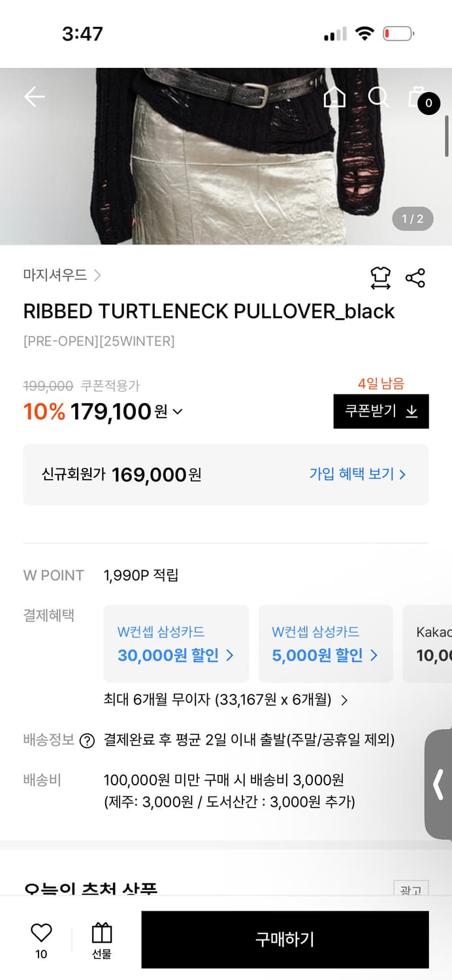Tap the try-on clothing icon

pyautogui.click(x=381, y=277)
